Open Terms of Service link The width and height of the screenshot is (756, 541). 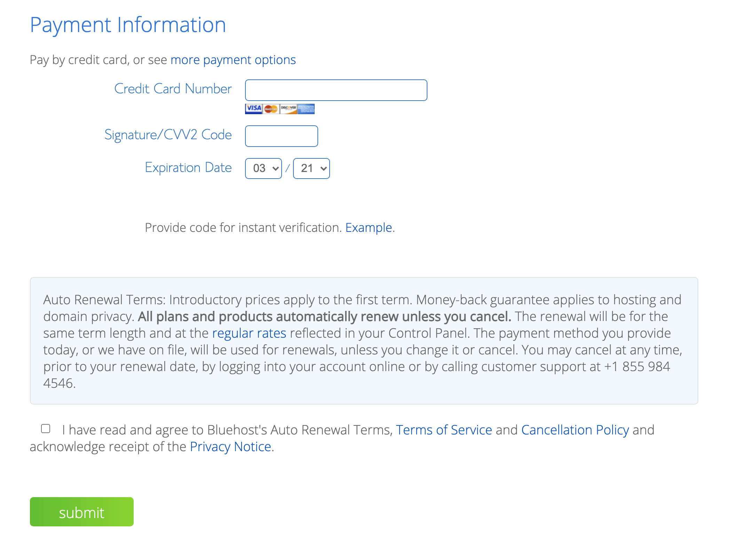coord(444,430)
